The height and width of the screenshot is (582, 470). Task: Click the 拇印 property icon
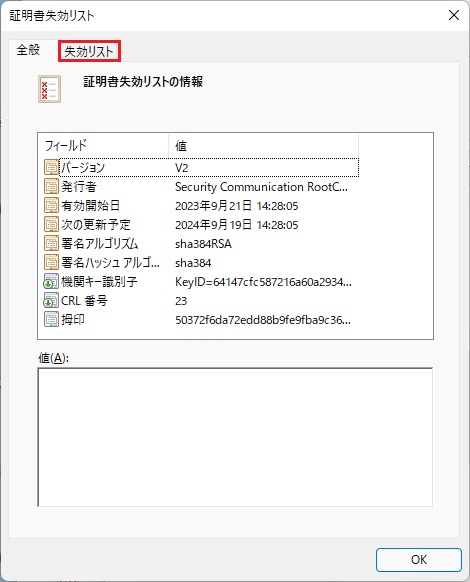click(51, 319)
